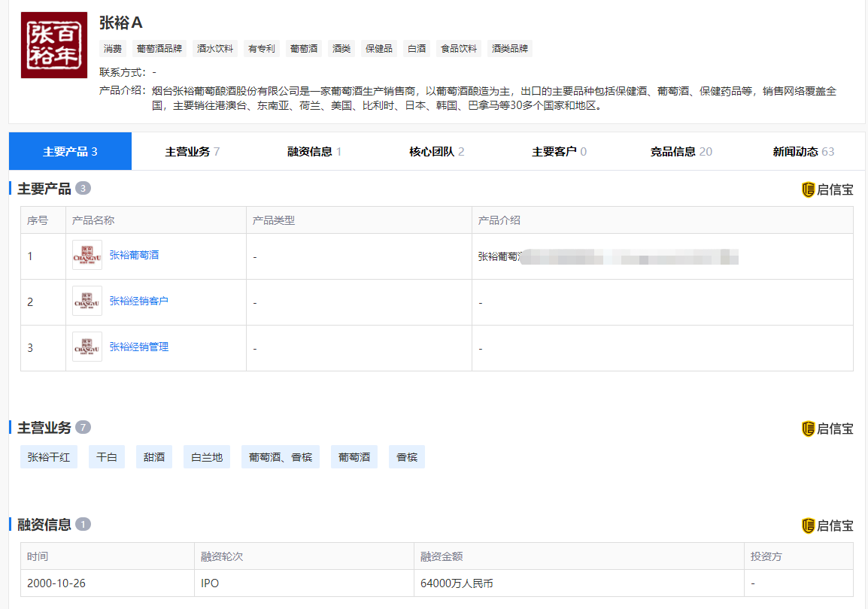
Task: Click the 食品饮料 tag
Action: [459, 49]
